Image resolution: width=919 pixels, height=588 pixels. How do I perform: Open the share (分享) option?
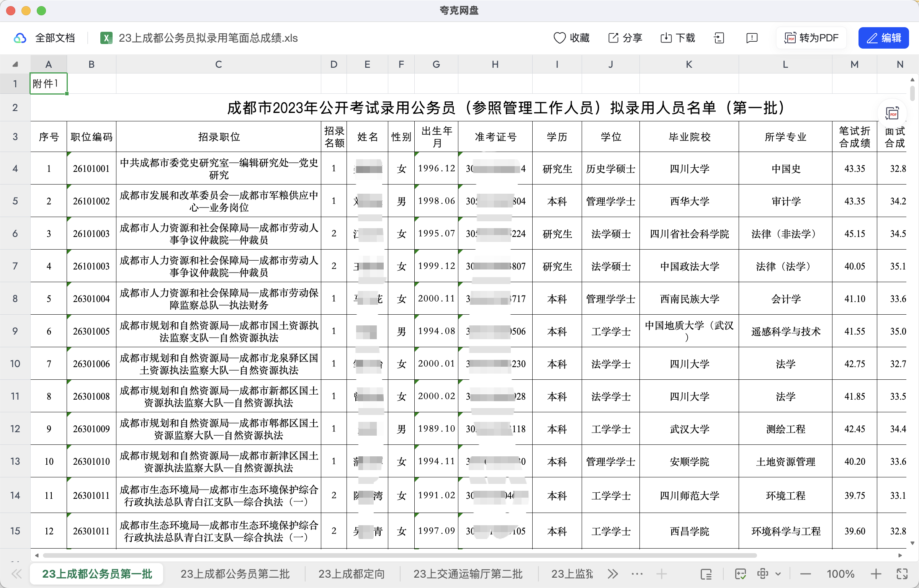624,38
